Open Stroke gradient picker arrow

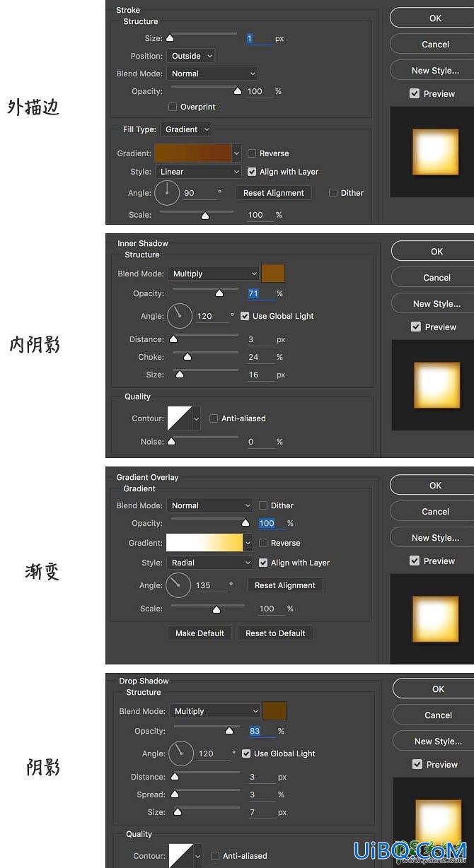pos(236,153)
